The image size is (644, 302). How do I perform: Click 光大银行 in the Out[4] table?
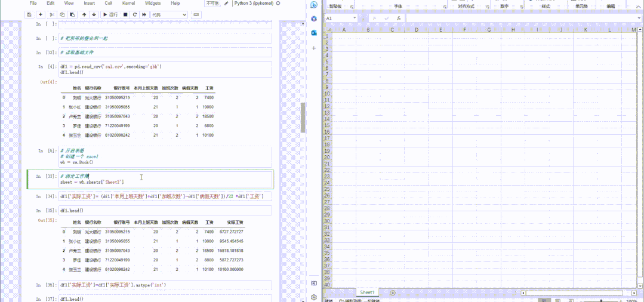pyautogui.click(x=93, y=98)
